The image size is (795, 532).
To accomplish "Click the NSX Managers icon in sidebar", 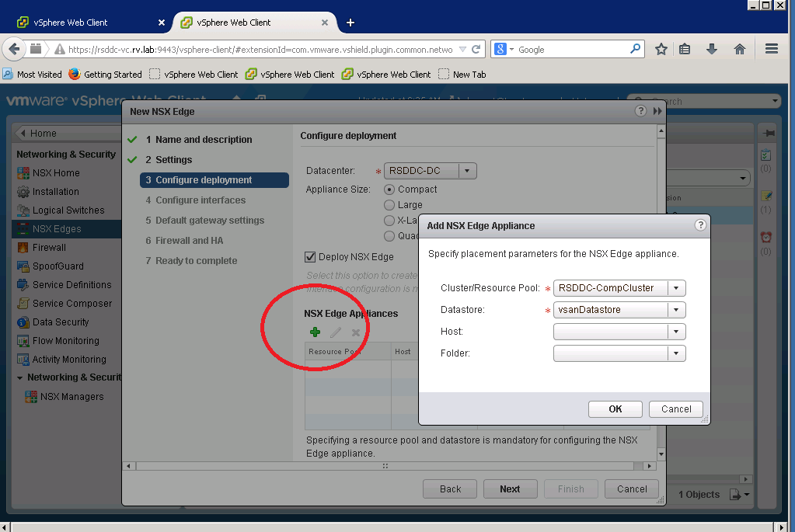I will [31, 397].
